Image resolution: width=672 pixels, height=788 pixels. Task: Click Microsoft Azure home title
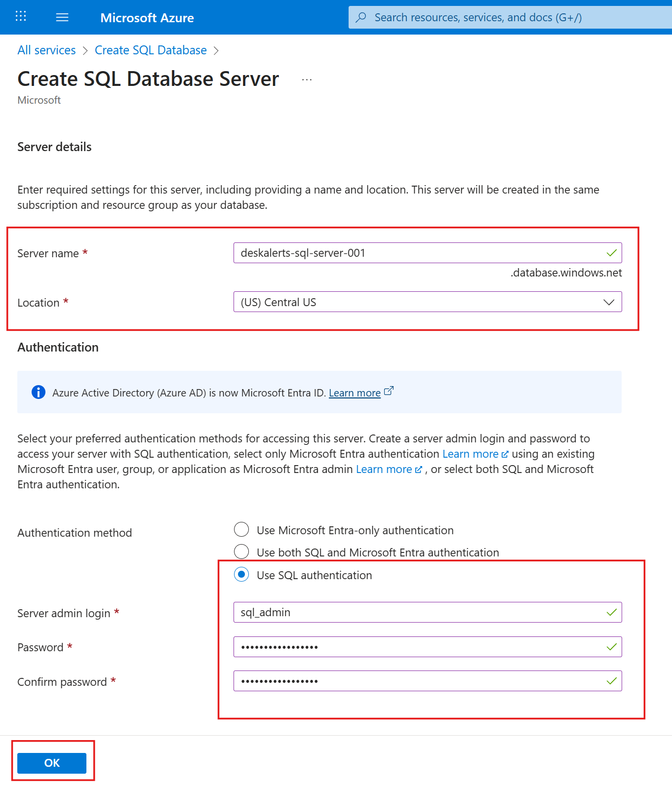(x=147, y=18)
